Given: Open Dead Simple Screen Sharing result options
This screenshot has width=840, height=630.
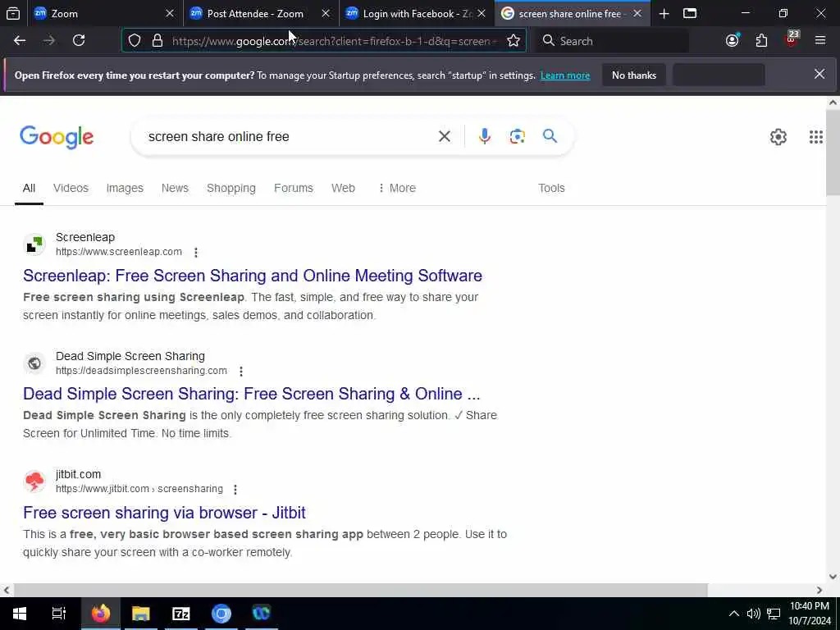Looking at the screenshot, I should [241, 372].
